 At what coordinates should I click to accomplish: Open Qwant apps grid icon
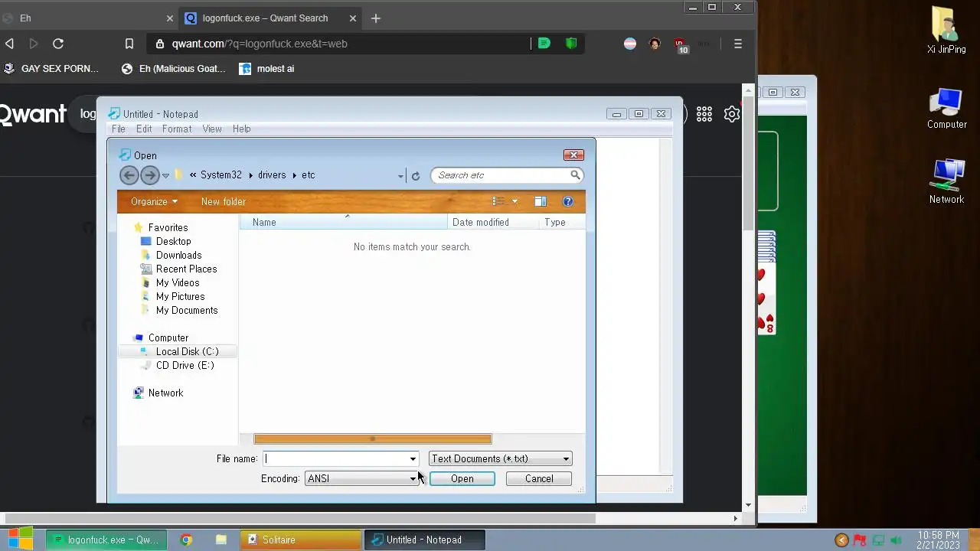704,114
